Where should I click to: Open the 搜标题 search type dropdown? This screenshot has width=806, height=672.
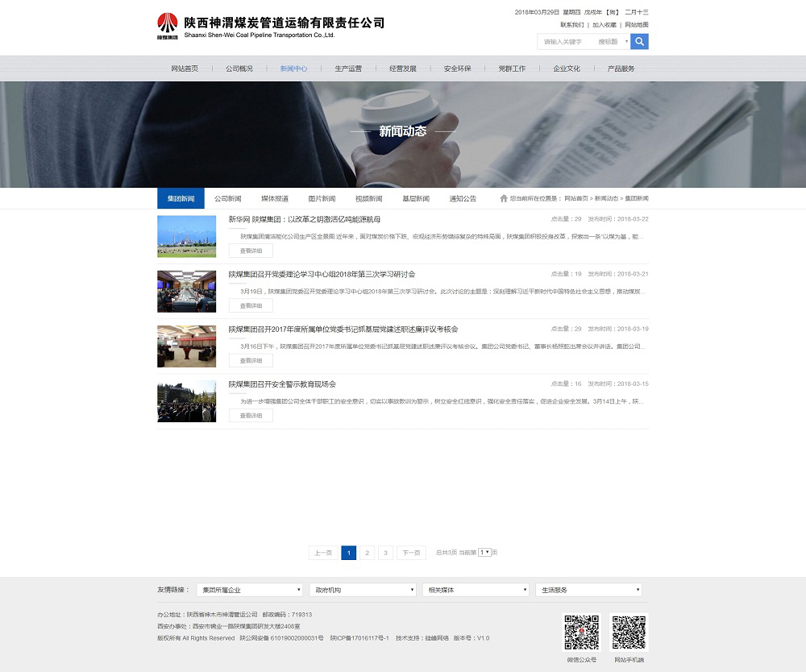click(x=612, y=41)
